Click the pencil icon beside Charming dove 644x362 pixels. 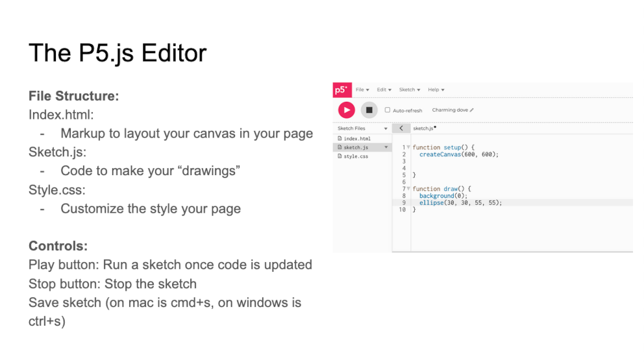472,110
